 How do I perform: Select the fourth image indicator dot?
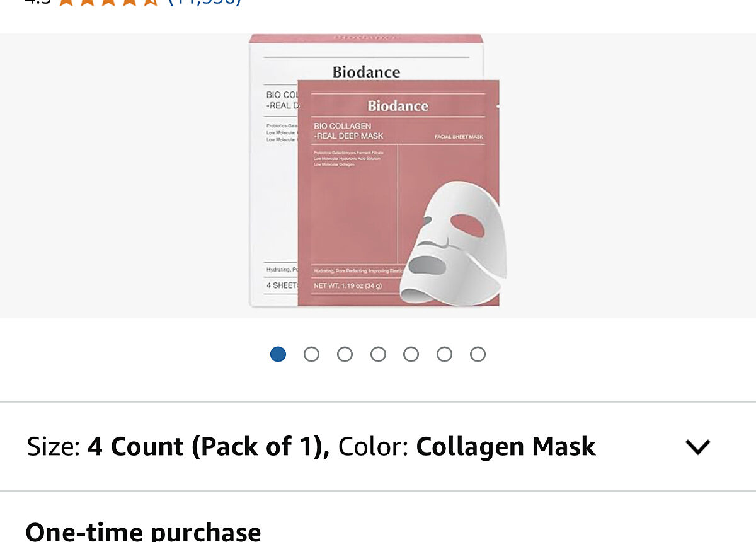click(378, 354)
